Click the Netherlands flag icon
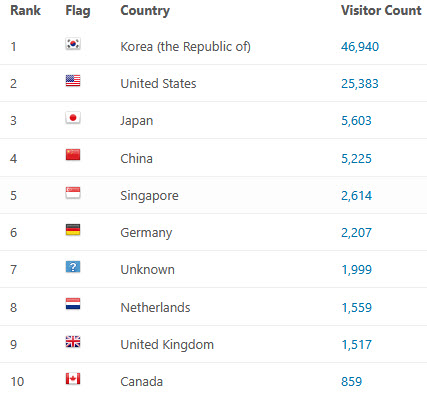This screenshot has width=427, height=394. 73,304
